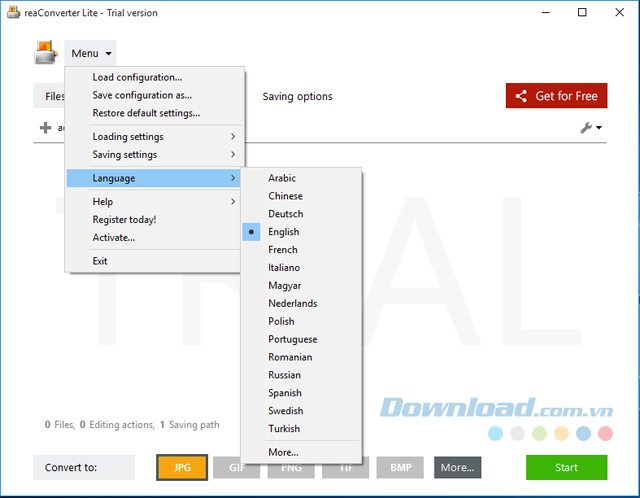
Task: Select French from language list
Action: click(x=282, y=250)
